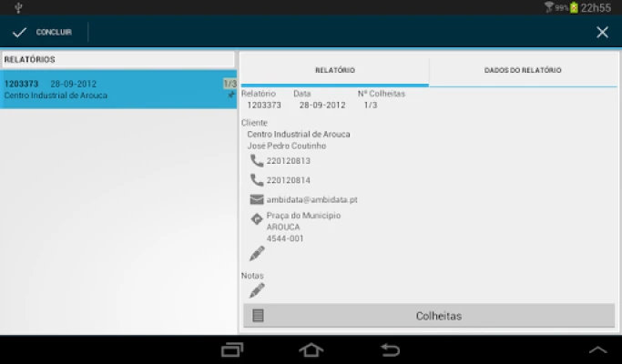
Task: Expand the bottom-right navigation bar chevron
Action: pos(597,349)
